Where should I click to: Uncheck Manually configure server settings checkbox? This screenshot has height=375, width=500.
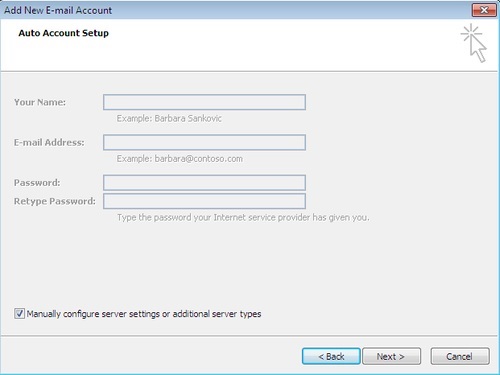point(19,313)
